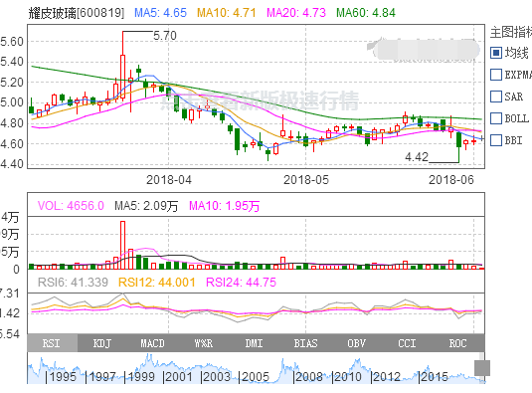
Task: Switch to the ROC tab
Action: tap(458, 343)
